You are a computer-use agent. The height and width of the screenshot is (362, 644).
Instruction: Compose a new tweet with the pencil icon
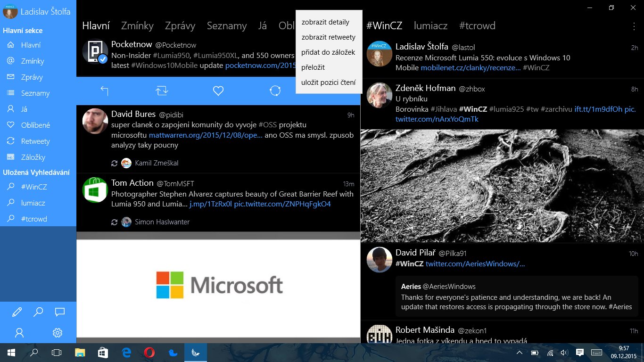tap(17, 312)
